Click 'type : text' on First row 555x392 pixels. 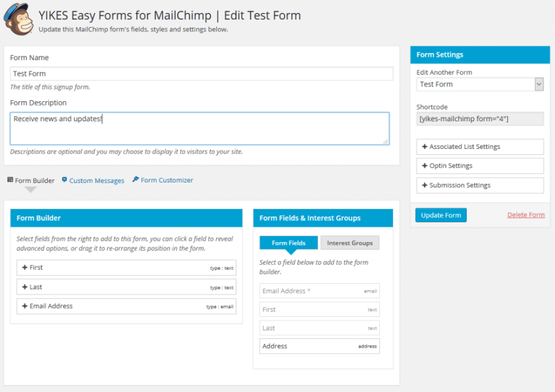pyautogui.click(x=222, y=268)
